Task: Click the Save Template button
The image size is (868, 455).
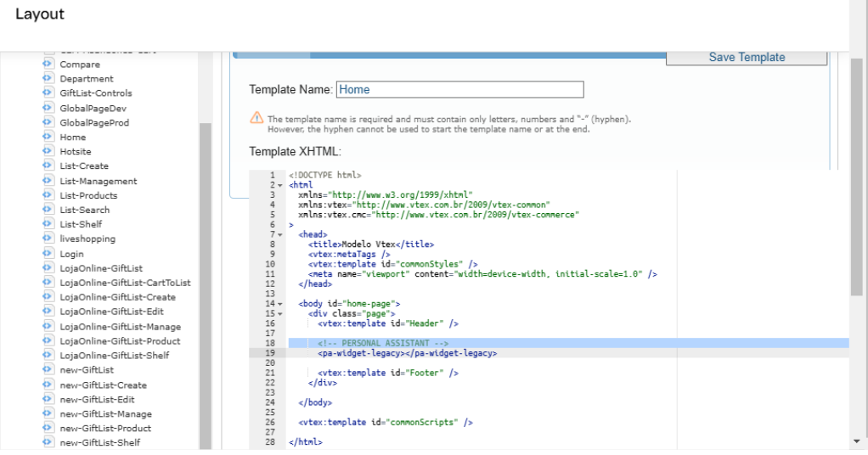Action: [x=747, y=58]
